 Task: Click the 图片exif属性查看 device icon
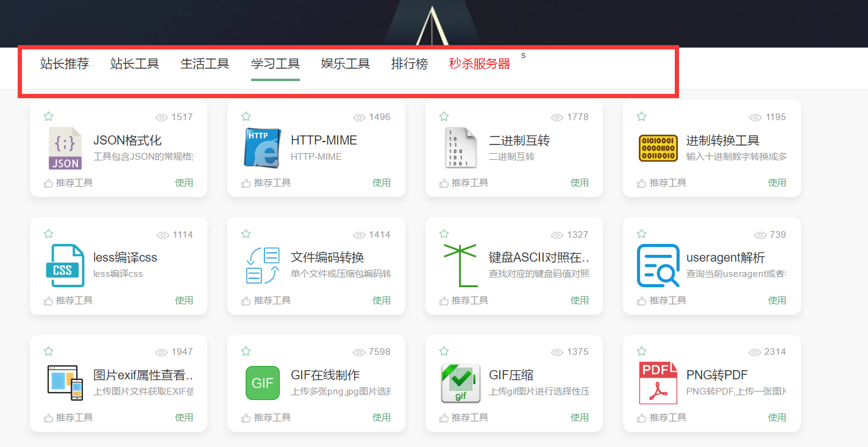click(65, 384)
